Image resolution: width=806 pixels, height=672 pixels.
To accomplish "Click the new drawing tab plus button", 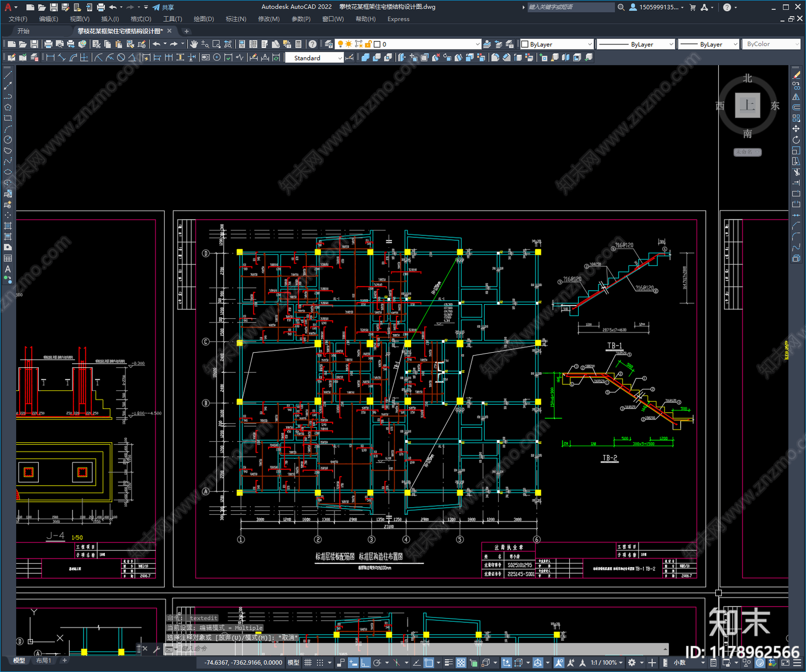I will point(186,31).
